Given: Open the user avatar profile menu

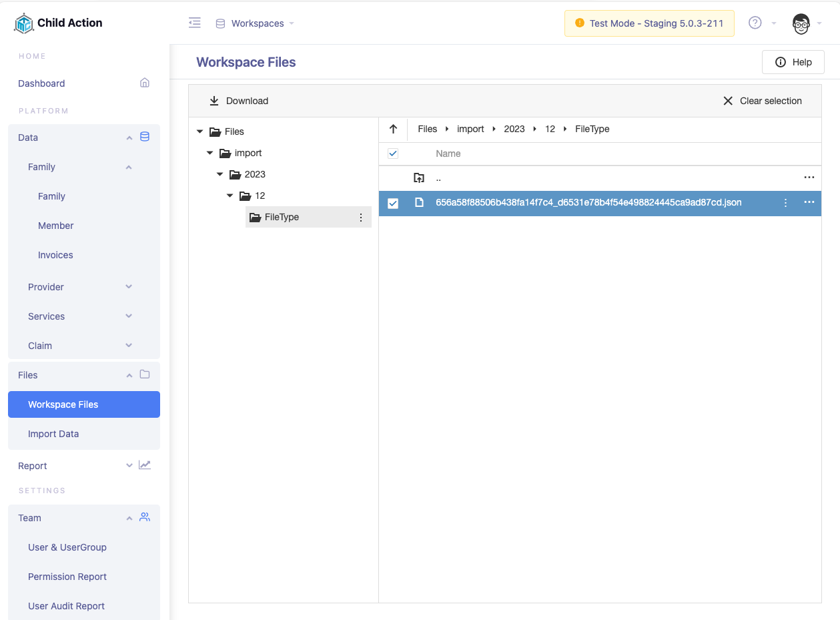Looking at the screenshot, I should point(801,23).
